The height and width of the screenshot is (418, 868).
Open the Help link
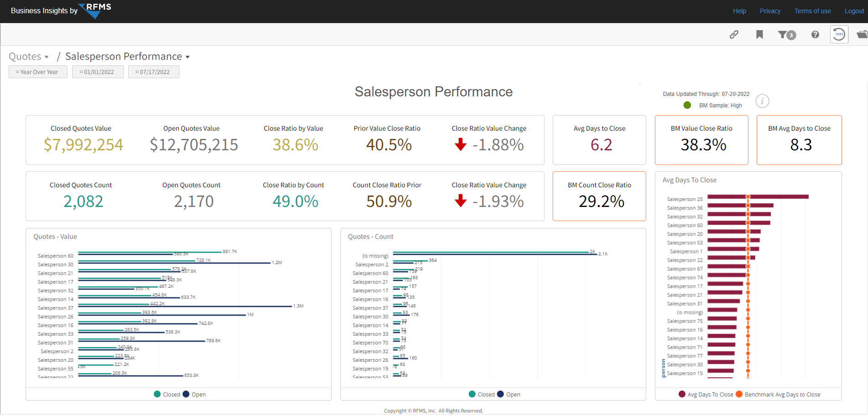[739, 11]
